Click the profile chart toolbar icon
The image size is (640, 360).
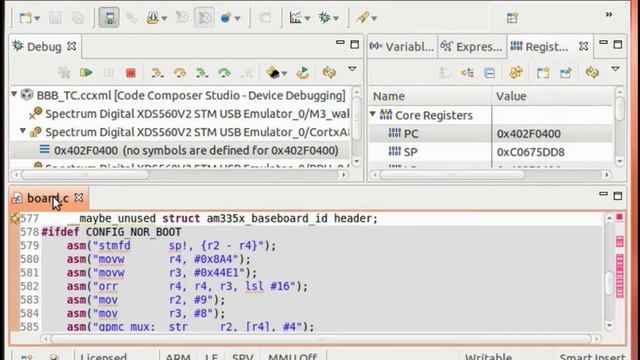[296, 18]
